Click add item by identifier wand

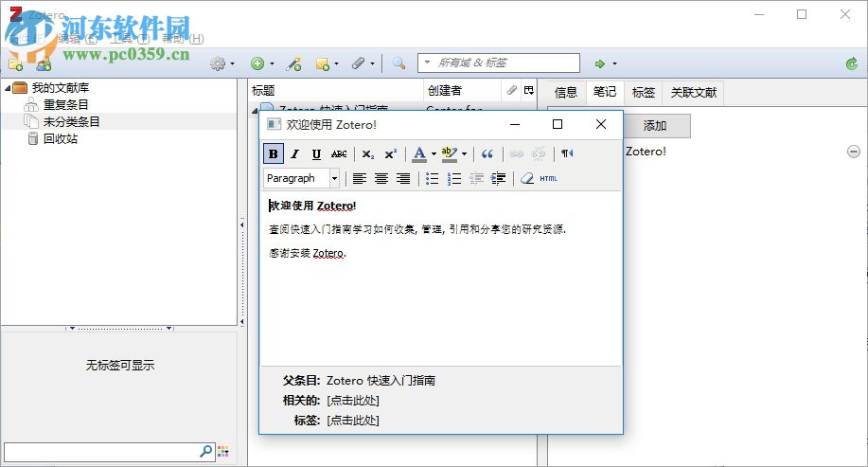tap(293, 63)
